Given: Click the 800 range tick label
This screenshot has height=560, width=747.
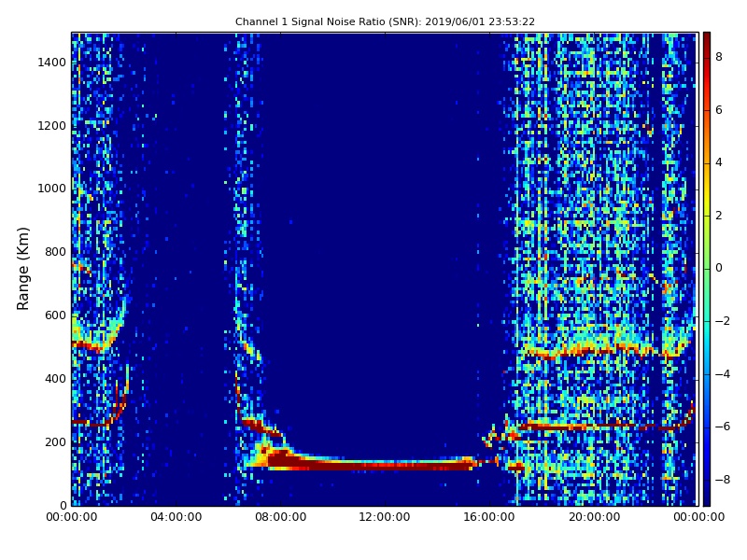Looking at the screenshot, I should coord(55,252).
